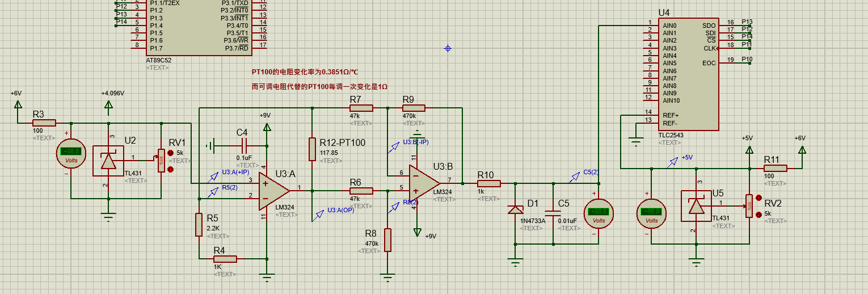Click the U3:B(-IP) voltage probe

[x=394, y=148]
